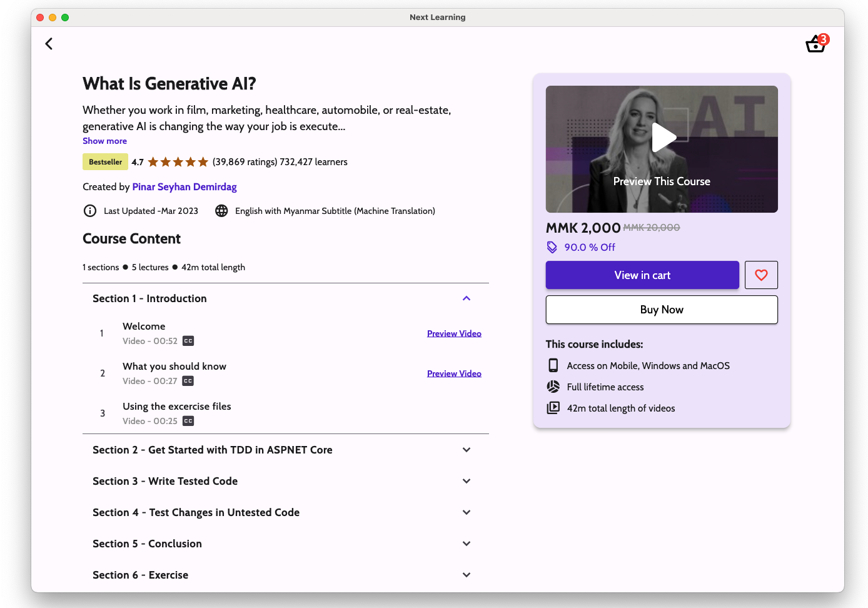Click the closed caption icon for Welcome
Image resolution: width=868 pixels, height=608 pixels.
tap(188, 341)
